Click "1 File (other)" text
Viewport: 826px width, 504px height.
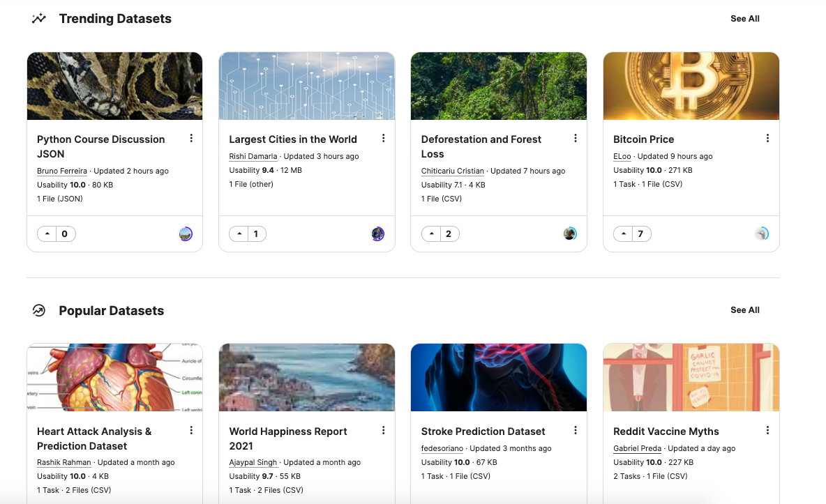[251, 184]
